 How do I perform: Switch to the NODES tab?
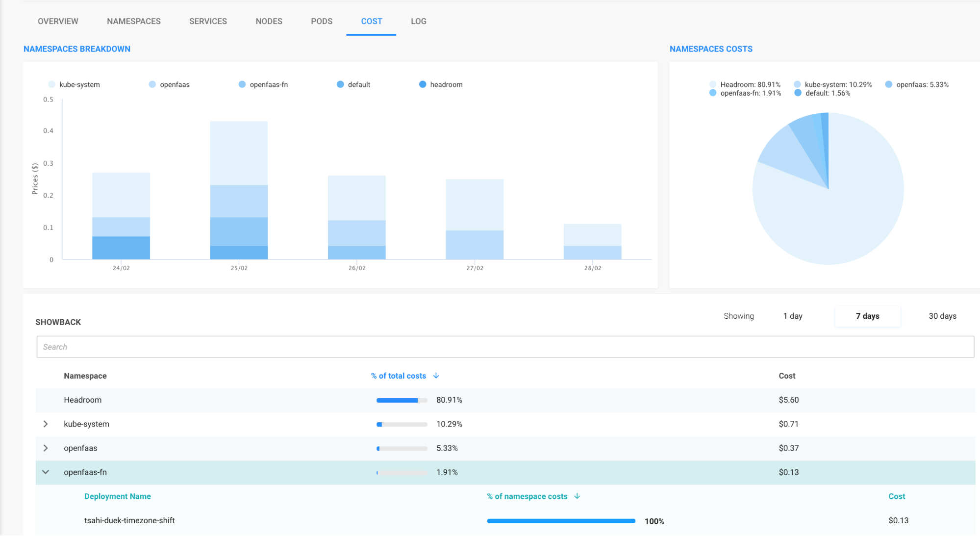point(269,21)
